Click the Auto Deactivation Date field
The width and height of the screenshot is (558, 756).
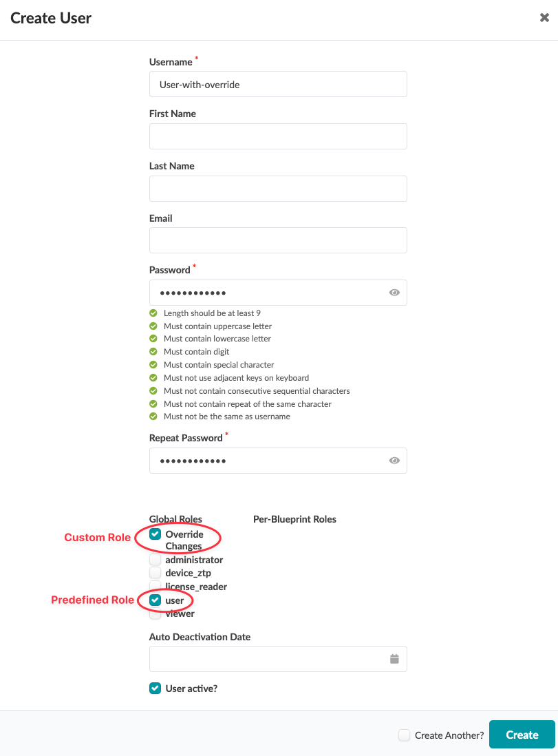(x=268, y=659)
